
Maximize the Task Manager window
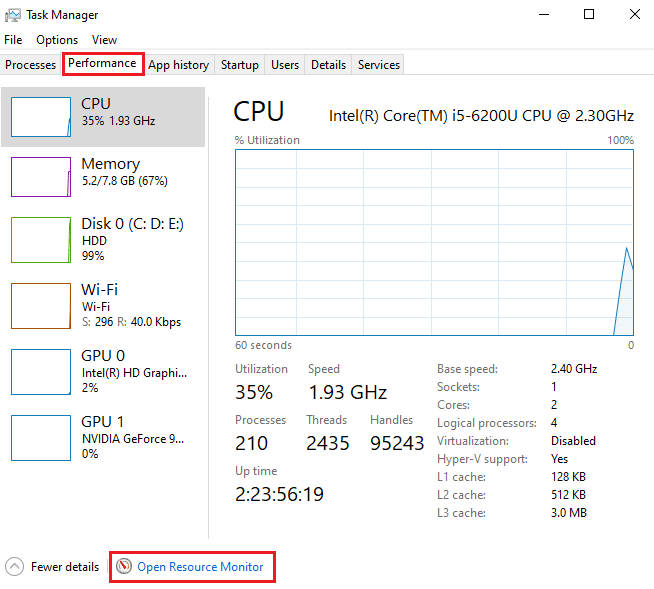pos(589,15)
